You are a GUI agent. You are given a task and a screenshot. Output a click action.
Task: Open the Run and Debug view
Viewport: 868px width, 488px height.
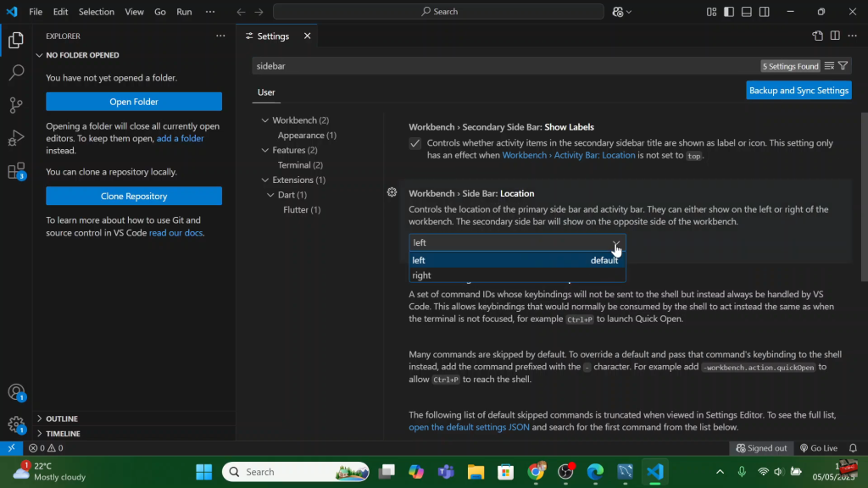click(16, 138)
